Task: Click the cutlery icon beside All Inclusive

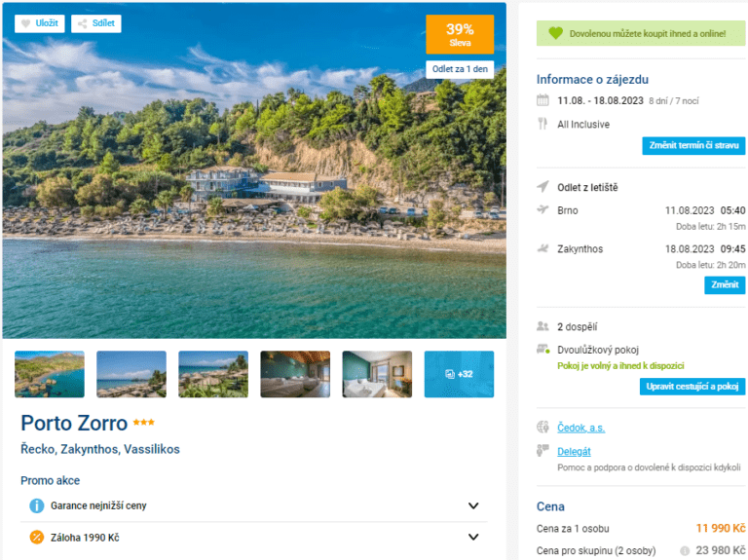Action: coord(542,124)
